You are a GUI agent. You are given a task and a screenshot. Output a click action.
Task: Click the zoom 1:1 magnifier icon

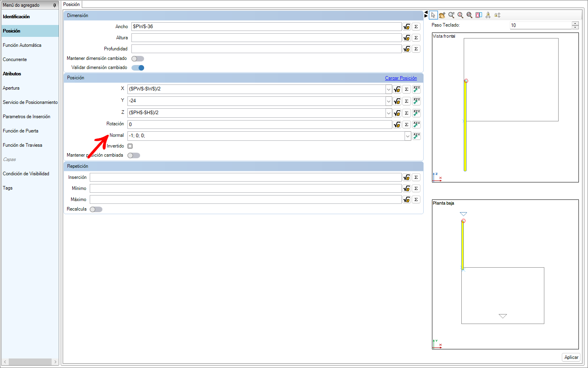[x=461, y=15]
